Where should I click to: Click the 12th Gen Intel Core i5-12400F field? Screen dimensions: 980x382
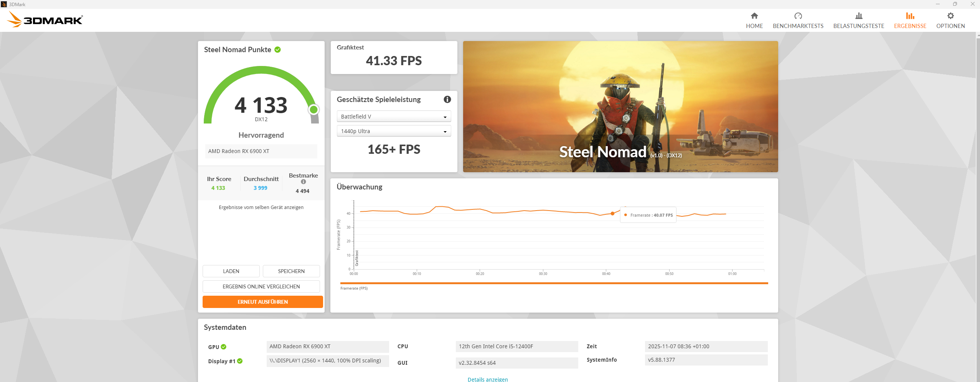pyautogui.click(x=517, y=346)
